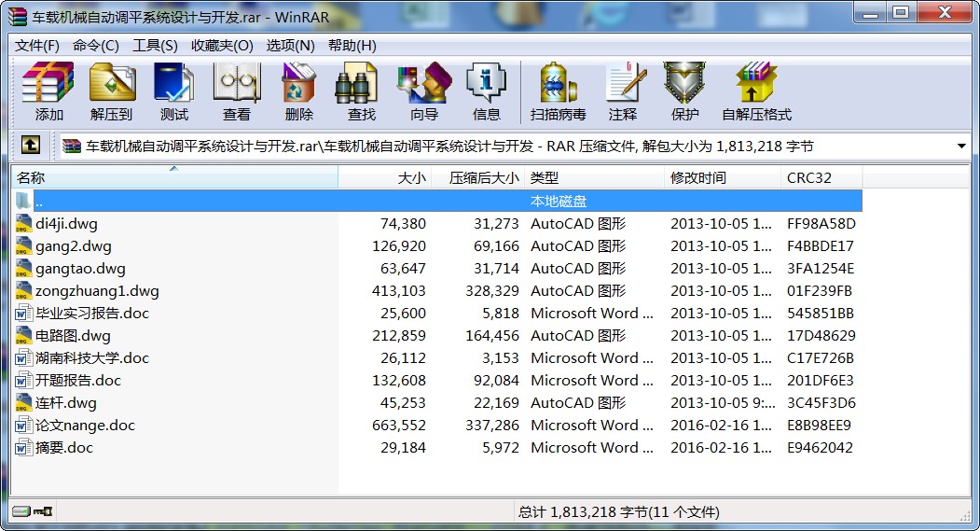Click packed size value 164,456
The height and width of the screenshot is (531, 980).
point(492,336)
